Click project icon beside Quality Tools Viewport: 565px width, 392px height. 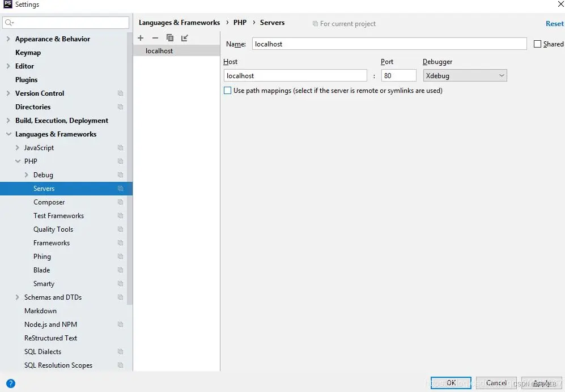pyautogui.click(x=120, y=229)
